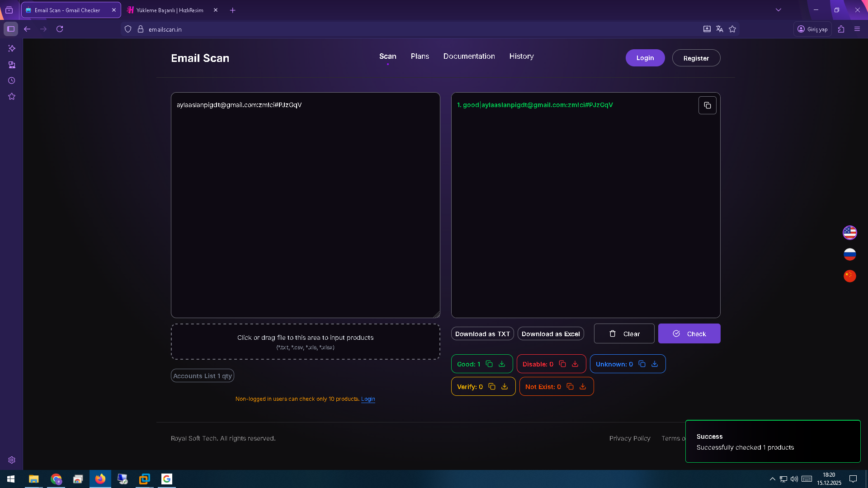Open the browser extensions icon
The image size is (868, 488).
click(x=841, y=29)
